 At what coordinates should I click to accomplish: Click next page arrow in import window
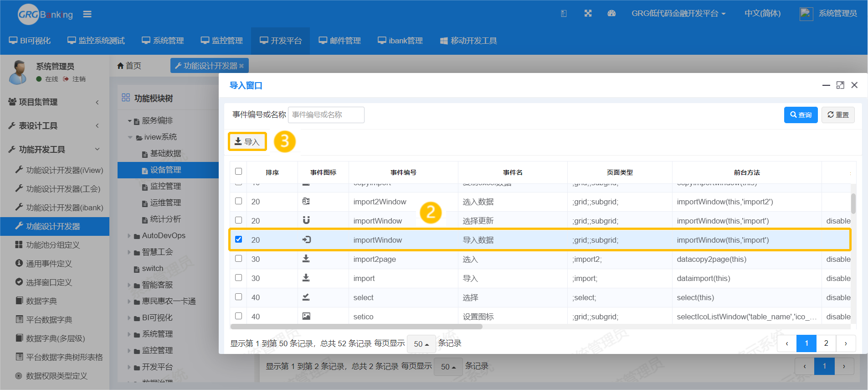846,343
